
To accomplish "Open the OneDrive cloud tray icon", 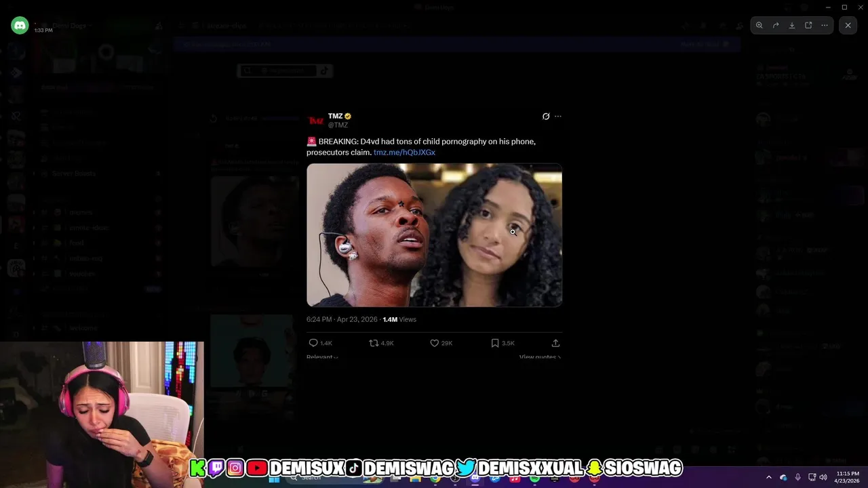I will (783, 477).
